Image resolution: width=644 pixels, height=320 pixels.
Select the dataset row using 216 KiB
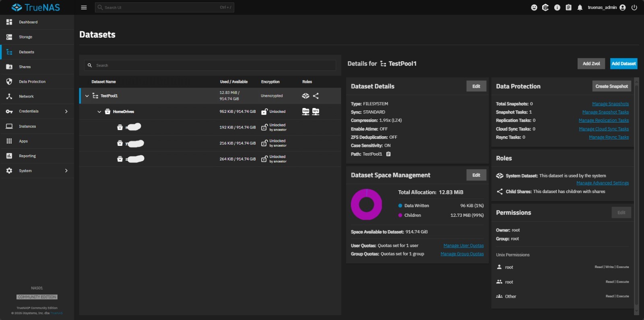(210, 143)
